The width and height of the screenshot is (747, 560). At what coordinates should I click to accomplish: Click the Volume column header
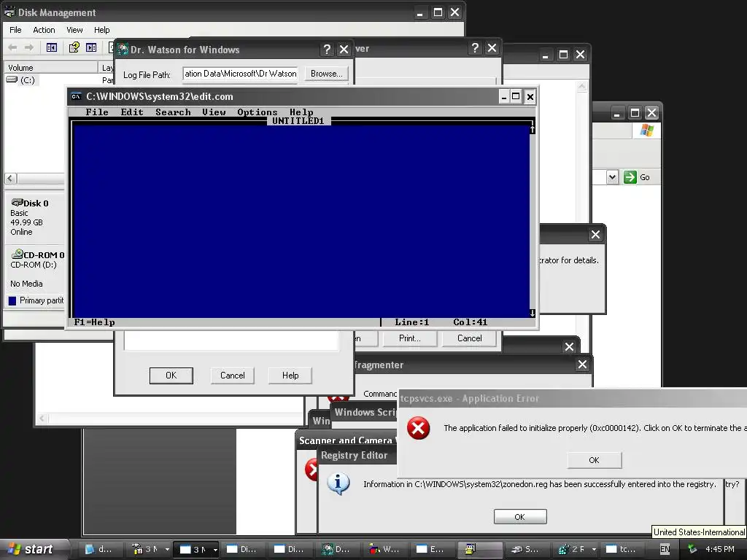pos(50,68)
